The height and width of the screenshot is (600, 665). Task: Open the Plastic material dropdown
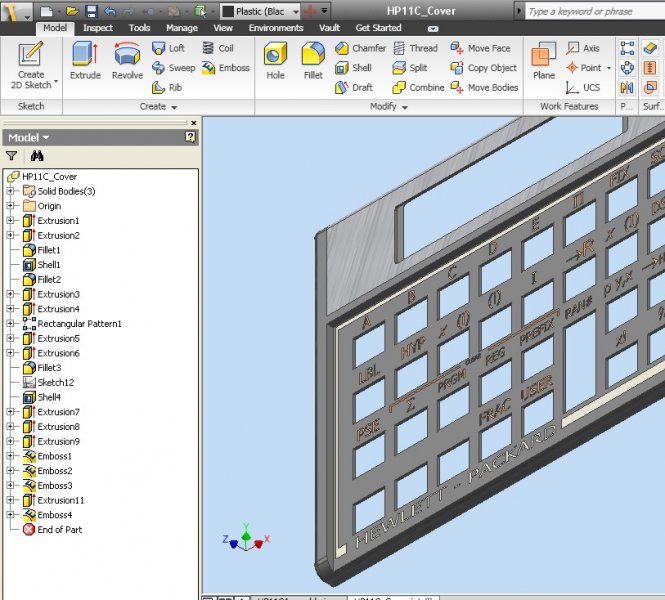click(296, 12)
